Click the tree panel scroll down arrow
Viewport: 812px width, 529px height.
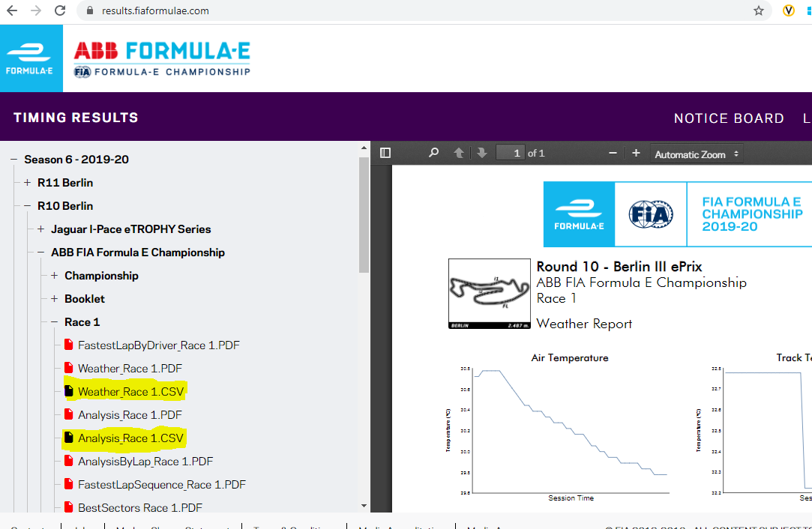point(364,506)
